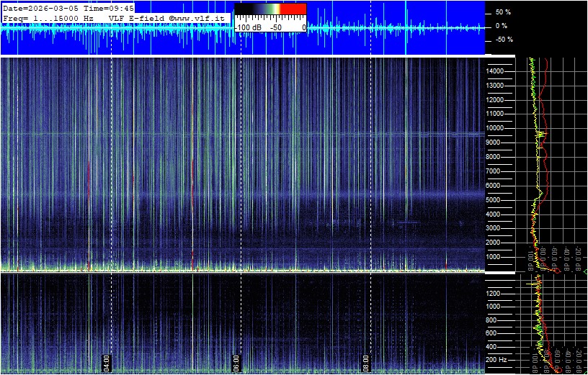The width and height of the screenshot is (588, 375).
Task: Click the 06:00 time marker label
Action: (236, 361)
